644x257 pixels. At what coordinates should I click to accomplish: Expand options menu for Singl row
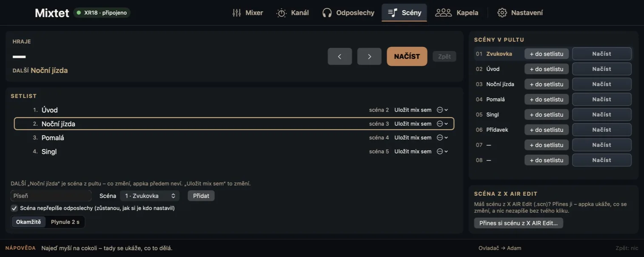[442, 152]
